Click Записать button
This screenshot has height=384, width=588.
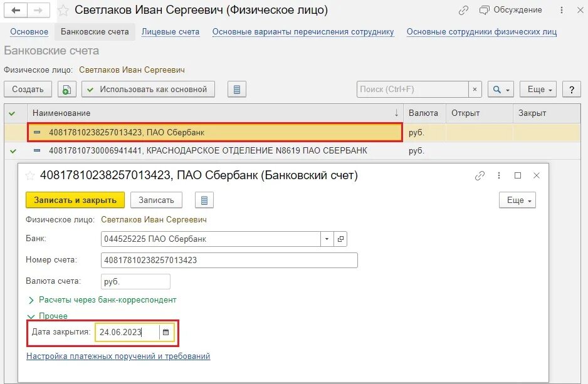[x=156, y=200]
